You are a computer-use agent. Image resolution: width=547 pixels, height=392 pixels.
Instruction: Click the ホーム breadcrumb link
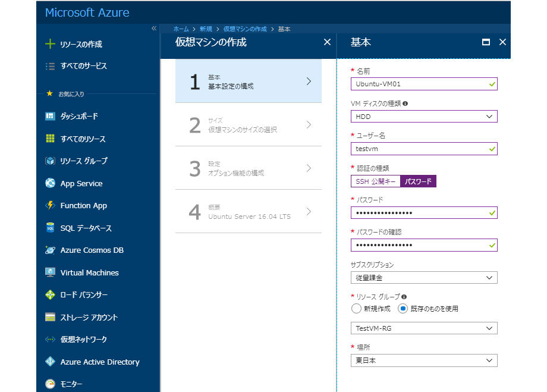pos(181,29)
